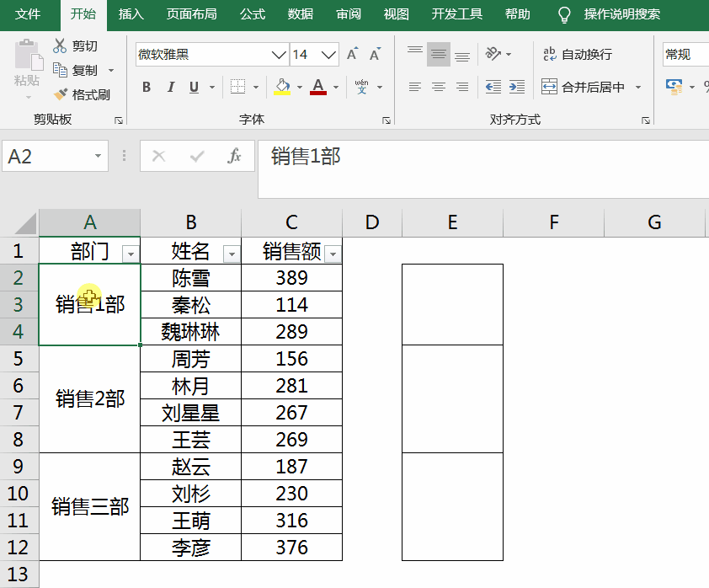Image resolution: width=709 pixels, height=588 pixels.
Task: Apply red font color A
Action: coord(318,87)
